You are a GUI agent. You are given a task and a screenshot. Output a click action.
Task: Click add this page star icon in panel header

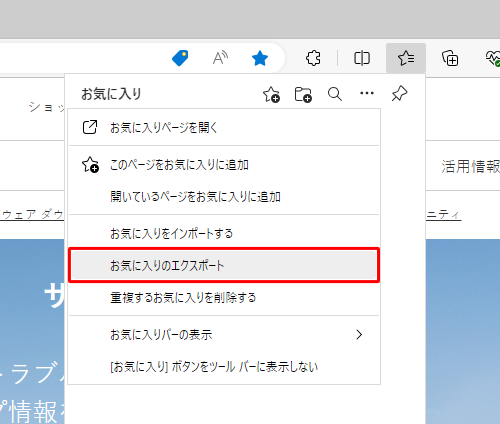coord(271,94)
